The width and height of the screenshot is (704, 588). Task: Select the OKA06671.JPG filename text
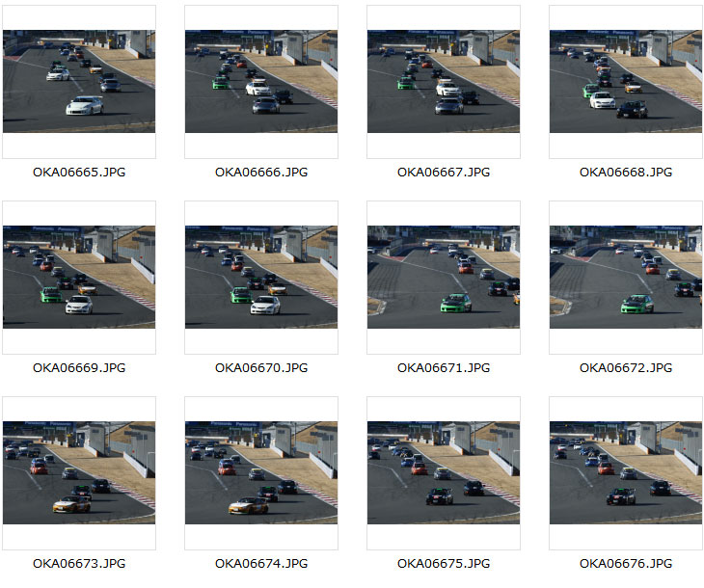444,368
